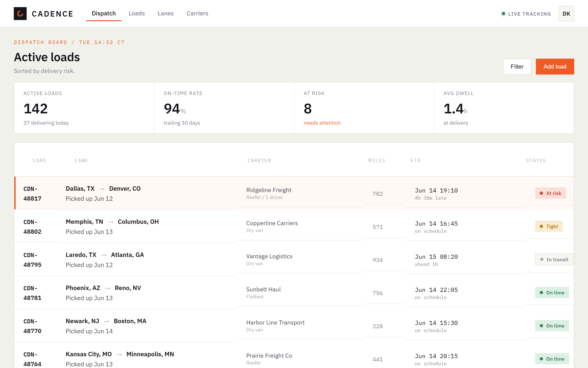Click the Prairie Freight Co carrier name
This screenshot has height=368, width=588.
point(269,356)
